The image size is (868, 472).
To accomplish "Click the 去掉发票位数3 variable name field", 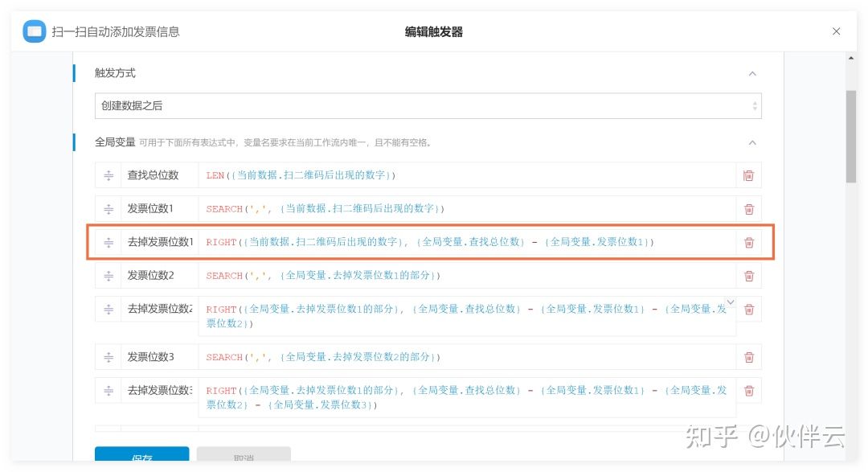I will [x=159, y=391].
